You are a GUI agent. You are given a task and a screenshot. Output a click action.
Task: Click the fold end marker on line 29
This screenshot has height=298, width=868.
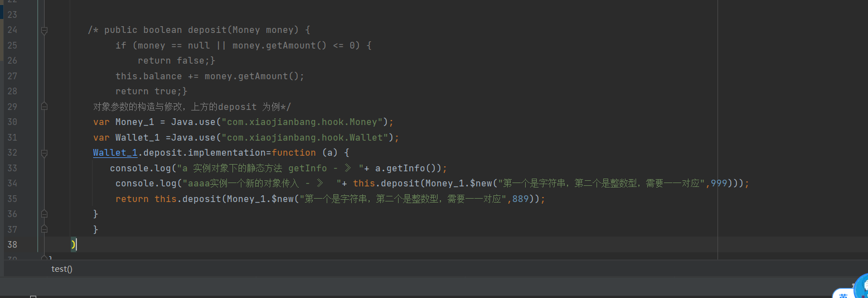[44, 106]
